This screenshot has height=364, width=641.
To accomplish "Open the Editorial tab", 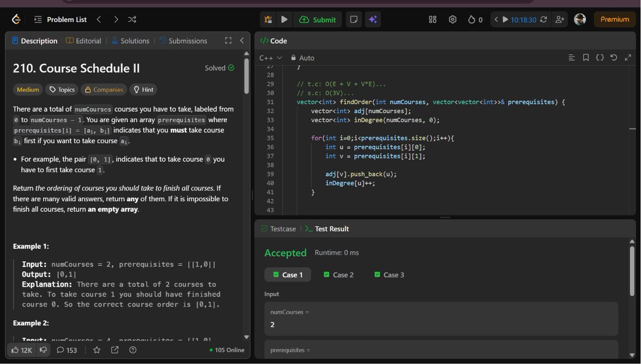I will [x=83, y=41].
